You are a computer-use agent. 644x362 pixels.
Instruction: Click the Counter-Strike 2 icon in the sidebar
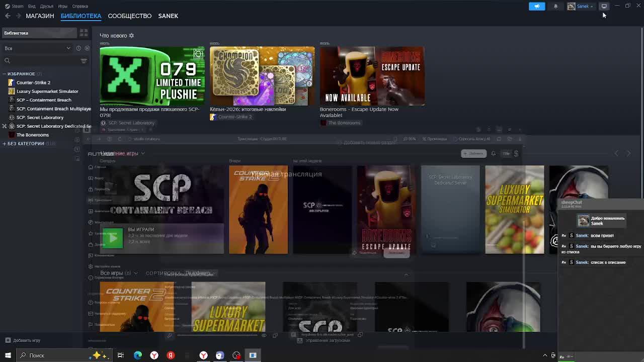pyautogui.click(x=12, y=82)
